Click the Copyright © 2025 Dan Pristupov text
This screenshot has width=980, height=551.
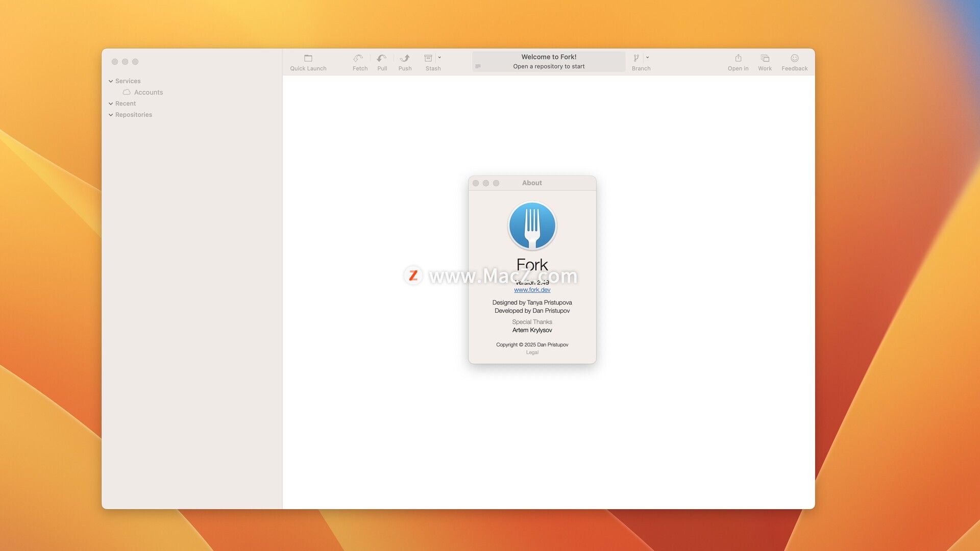532,345
